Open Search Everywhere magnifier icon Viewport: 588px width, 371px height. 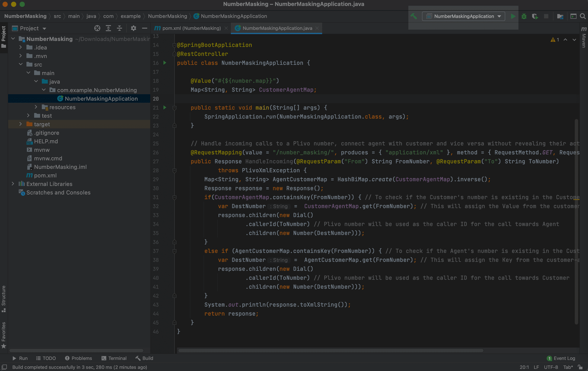click(583, 16)
